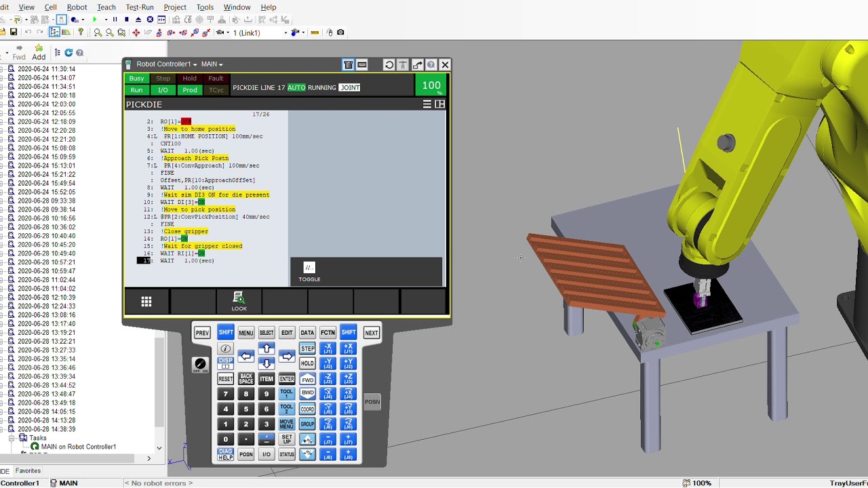Open the Robot Controller1 dropdown
Screen dimensions: 868x488
pos(167,64)
